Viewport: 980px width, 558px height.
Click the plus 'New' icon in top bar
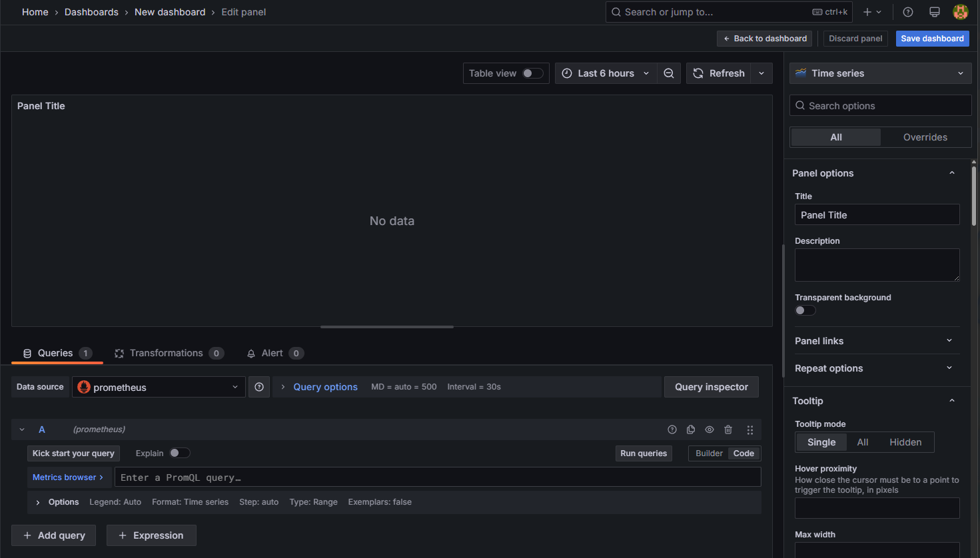[x=867, y=12]
